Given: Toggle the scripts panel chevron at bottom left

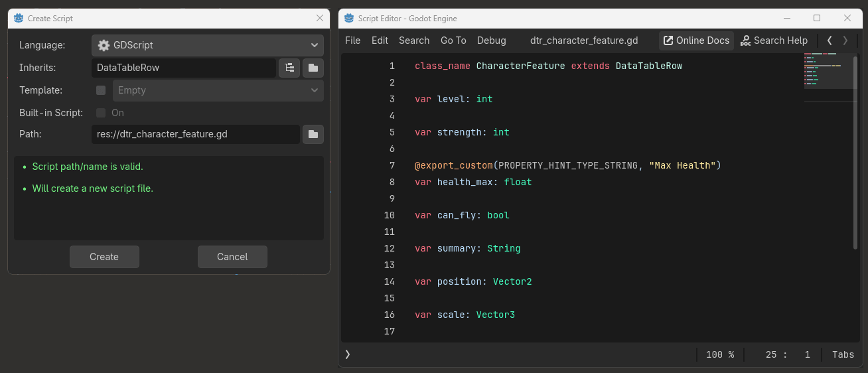Looking at the screenshot, I should point(348,354).
